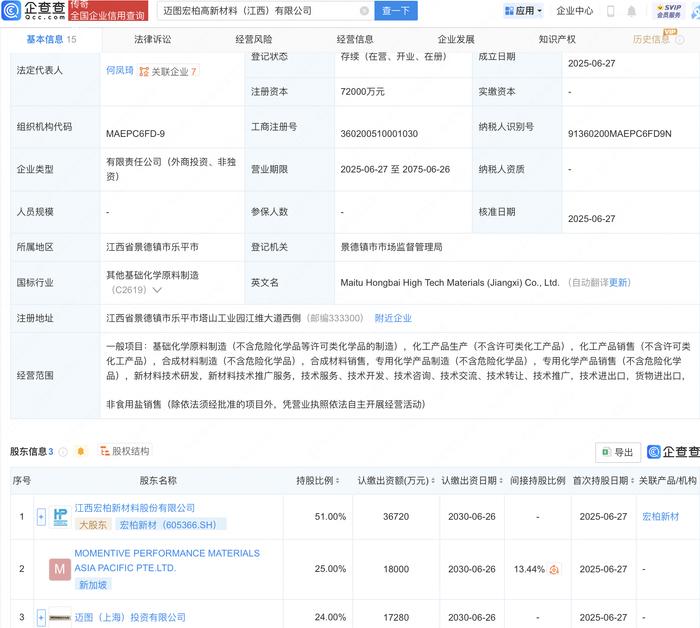Open legal representative 何凤琦 link
Viewport: 700px width, 628px height.
pos(120,71)
